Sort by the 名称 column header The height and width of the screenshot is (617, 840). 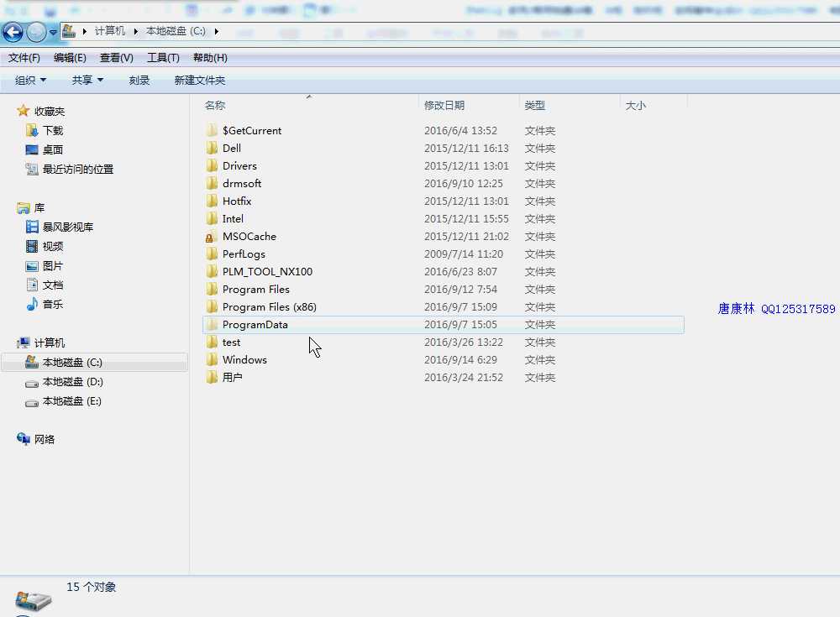[215, 106]
